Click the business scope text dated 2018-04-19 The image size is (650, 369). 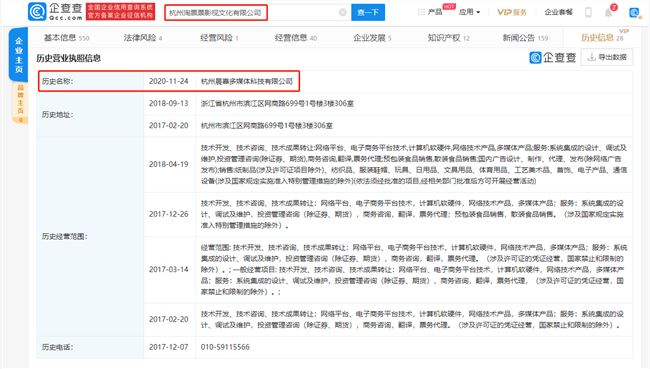[x=414, y=164]
